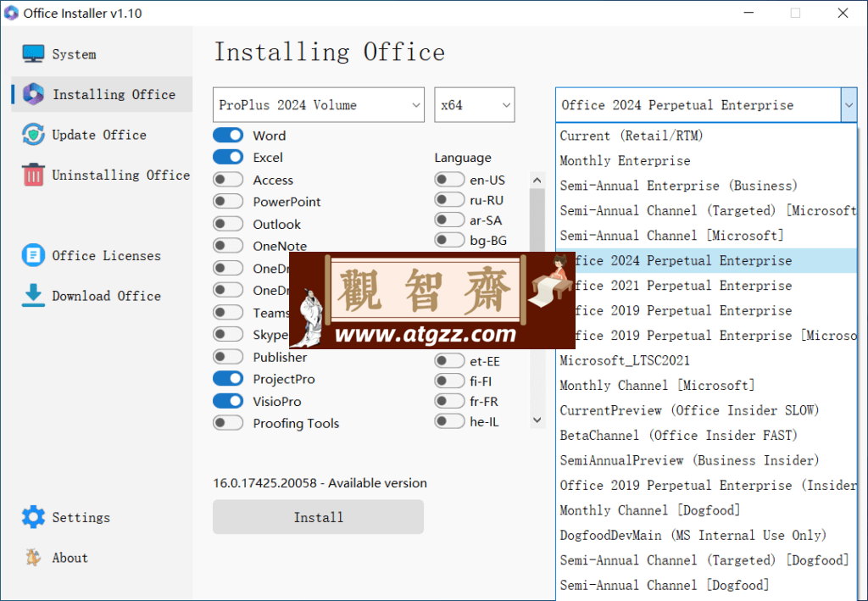Open the ProPlus 2024 Volume edition dropdown
This screenshot has width=868, height=601.
319,104
